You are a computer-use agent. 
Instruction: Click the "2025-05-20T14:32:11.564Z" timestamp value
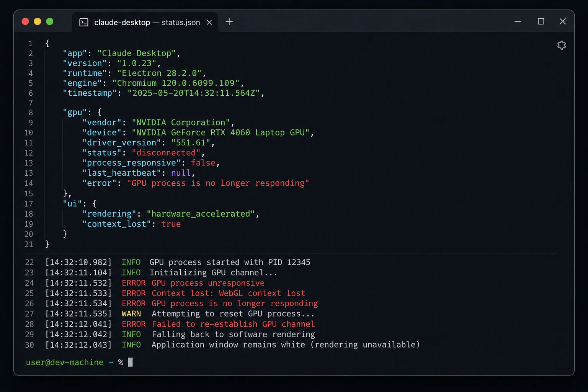[x=194, y=93]
